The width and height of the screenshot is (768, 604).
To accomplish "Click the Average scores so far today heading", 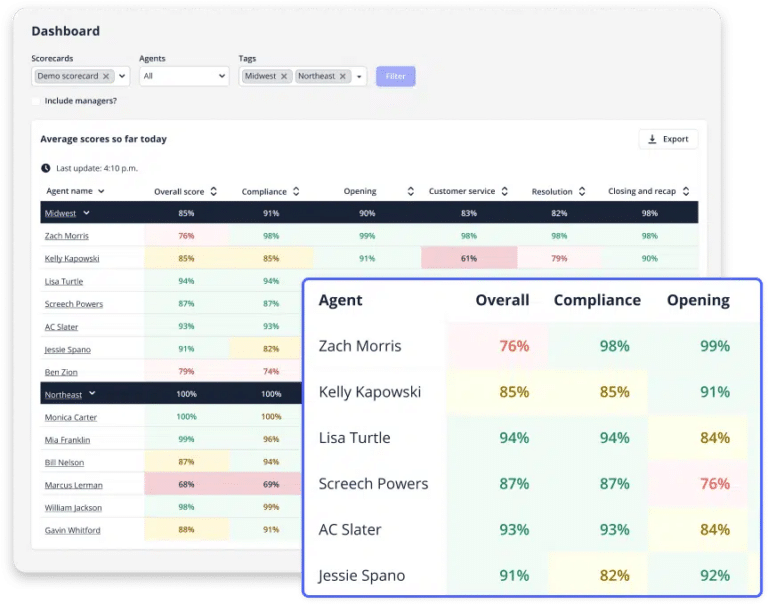I will click(103, 139).
